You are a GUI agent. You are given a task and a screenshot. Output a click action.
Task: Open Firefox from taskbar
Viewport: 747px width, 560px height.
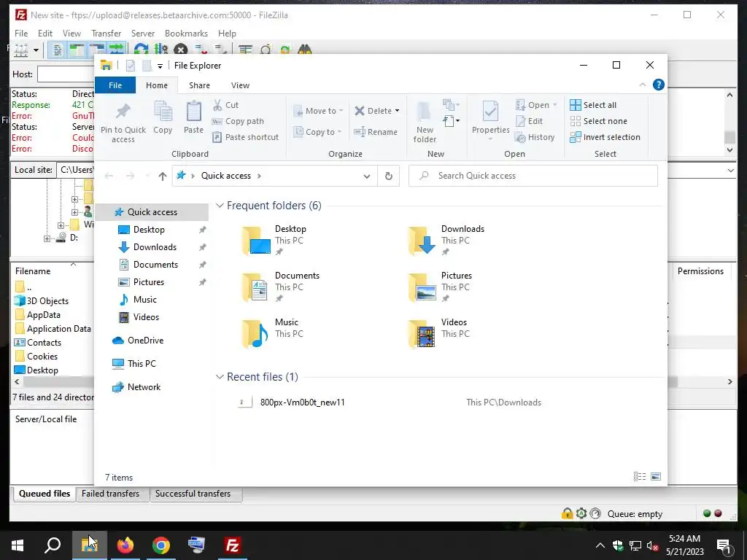tap(125, 545)
